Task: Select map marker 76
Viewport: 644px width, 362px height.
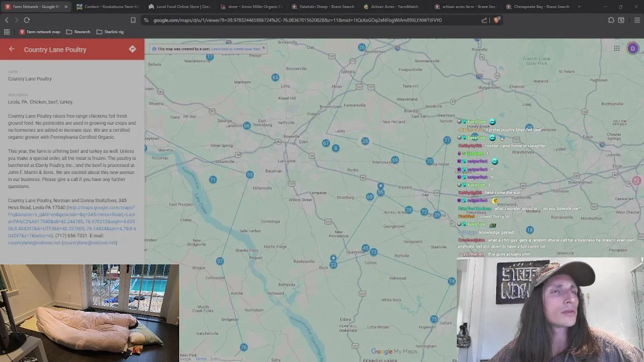Action: (244, 347)
